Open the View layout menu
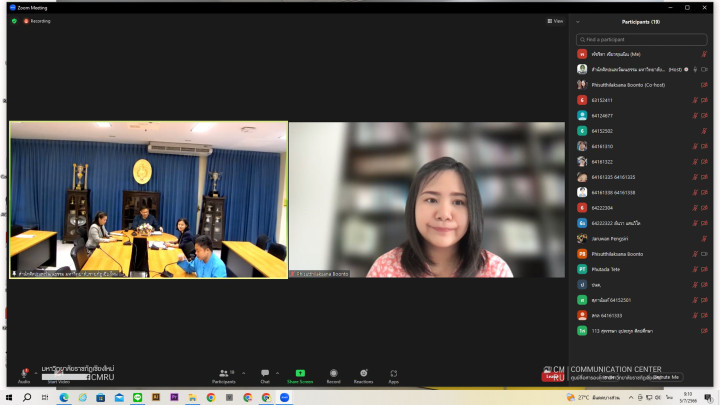Viewport: 720px width, 405px height. 555,21
